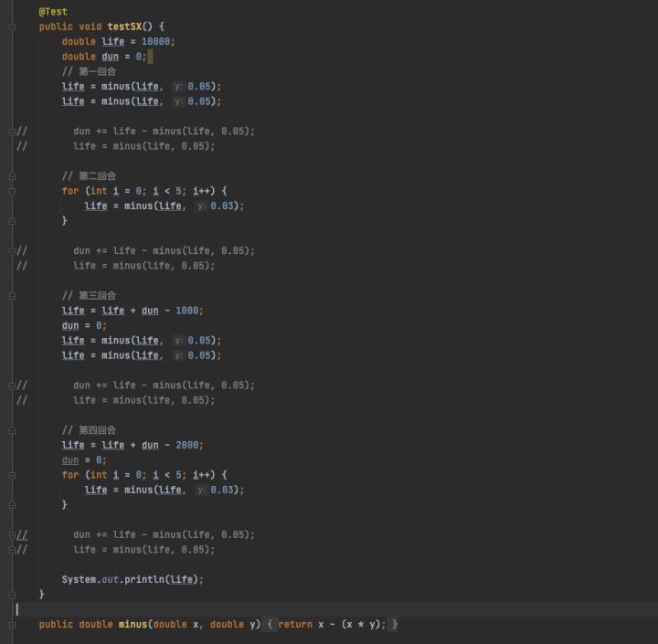Viewport: 658px width, 644px height.
Task: Click 'i++' in the 第四回合 for loop header
Action: coord(201,475)
